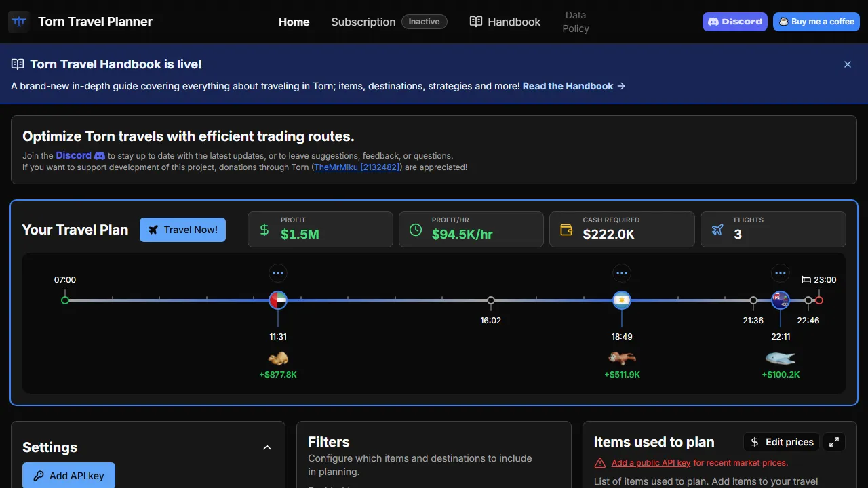This screenshot has height=488, width=868.
Task: Collapse the Settings panel
Action: click(x=267, y=447)
